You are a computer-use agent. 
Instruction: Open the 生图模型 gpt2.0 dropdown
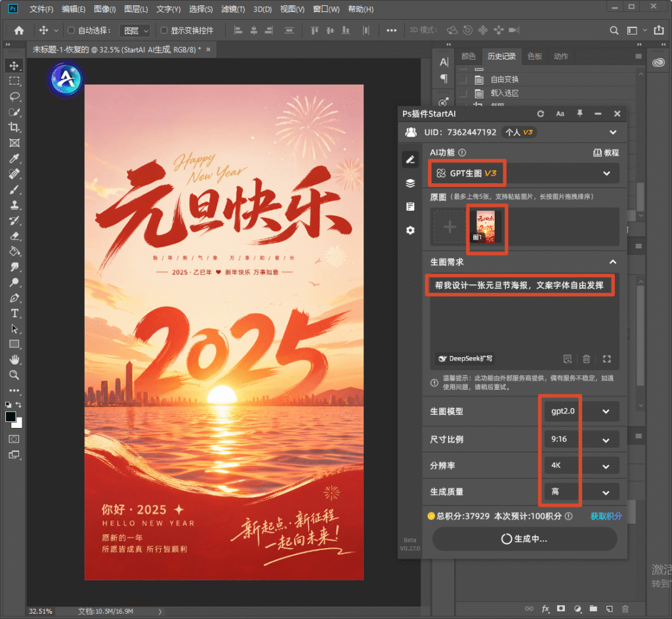(x=581, y=412)
